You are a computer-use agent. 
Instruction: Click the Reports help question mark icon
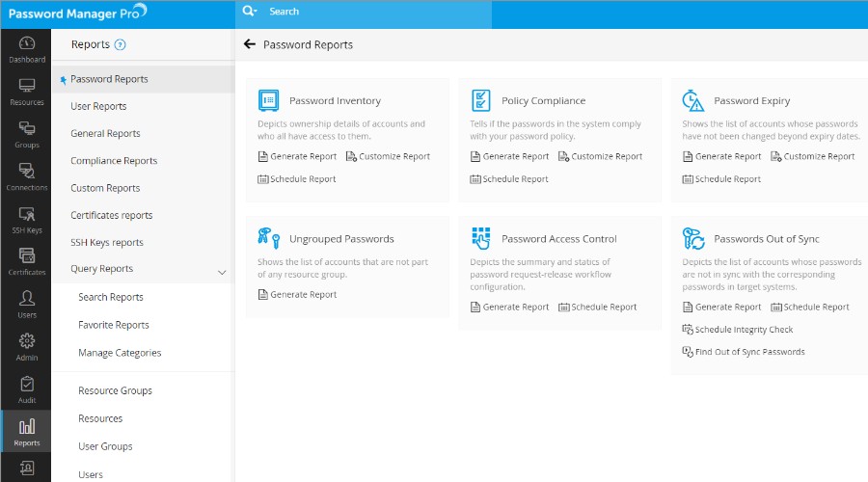coord(121,44)
